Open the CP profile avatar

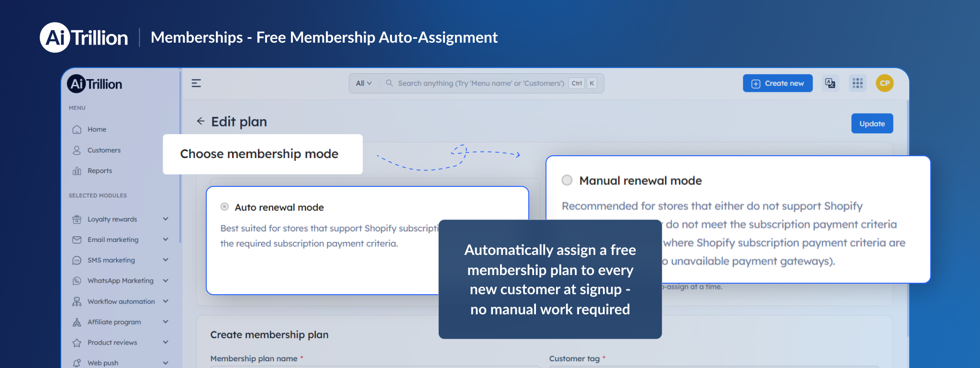pos(885,83)
